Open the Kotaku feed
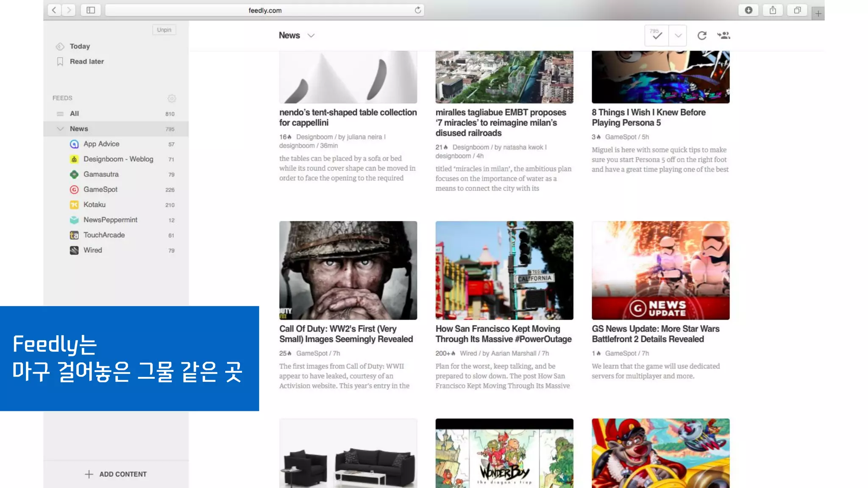 [116, 205]
